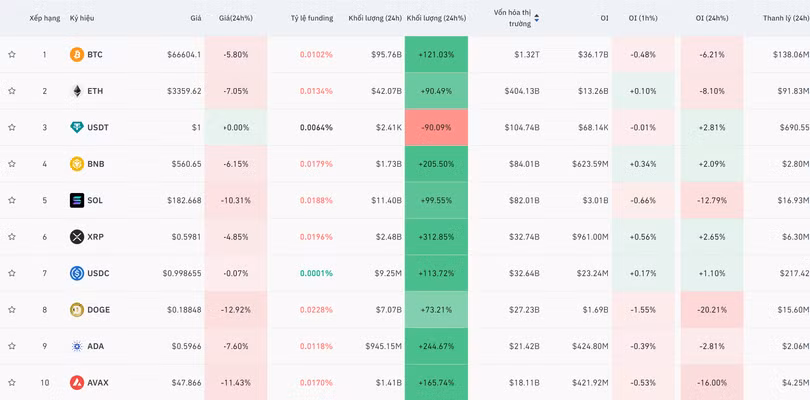The image size is (810, 400).
Task: Sort table by Giá(24h%) column header
Action: [x=234, y=18]
